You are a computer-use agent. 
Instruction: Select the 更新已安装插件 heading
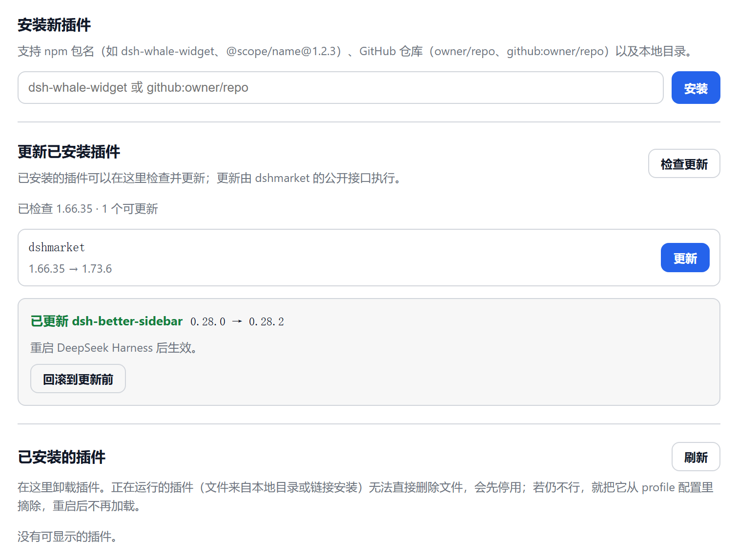pyautogui.click(x=69, y=152)
